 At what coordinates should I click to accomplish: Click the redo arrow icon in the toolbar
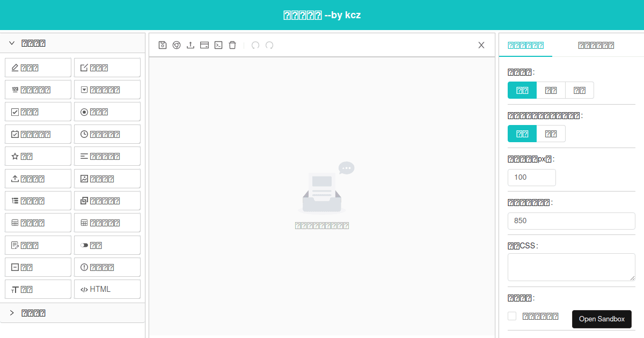pyautogui.click(x=269, y=45)
